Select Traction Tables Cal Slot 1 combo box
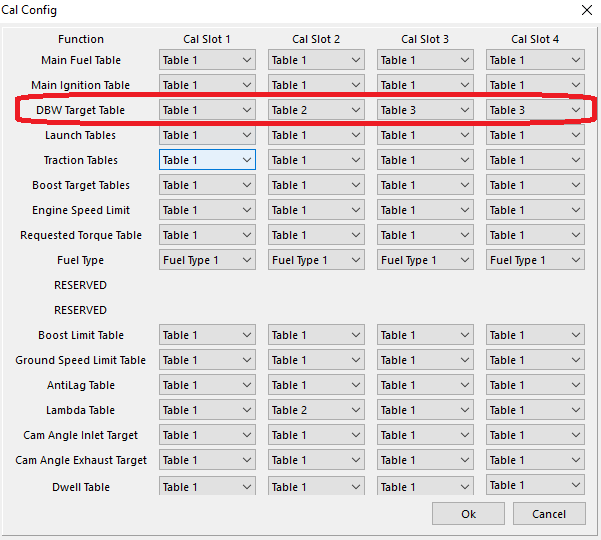 [207, 160]
